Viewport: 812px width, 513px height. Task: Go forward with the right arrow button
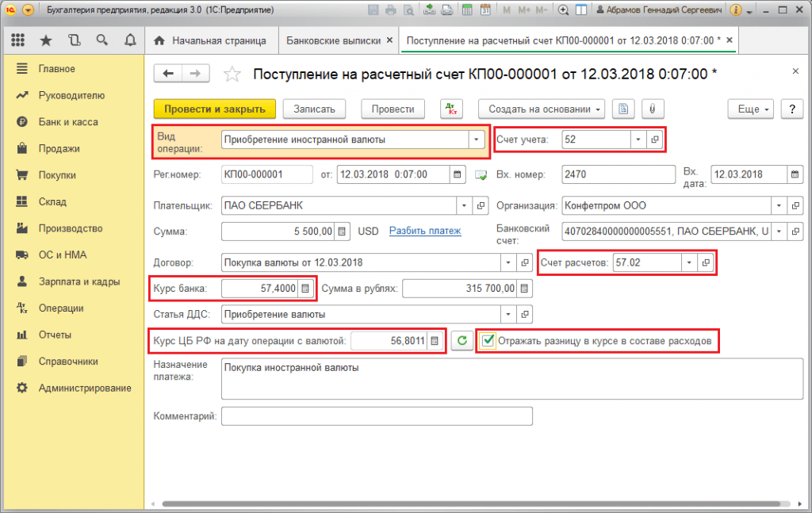(x=195, y=74)
